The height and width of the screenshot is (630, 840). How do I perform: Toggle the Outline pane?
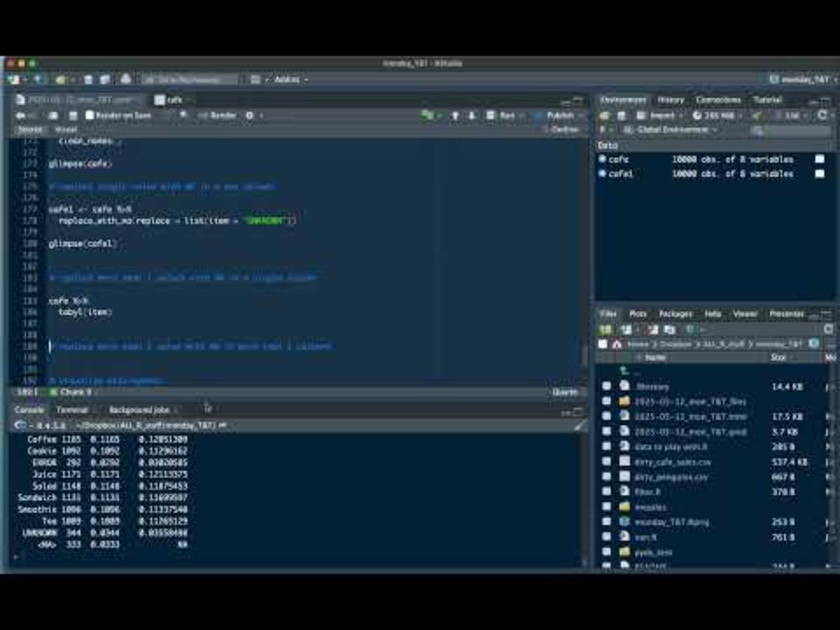coord(562,129)
